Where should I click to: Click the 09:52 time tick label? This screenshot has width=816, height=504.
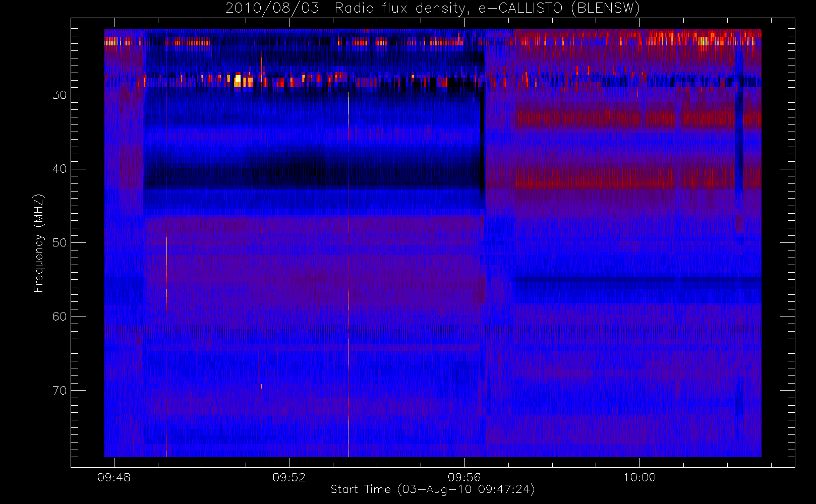click(289, 477)
